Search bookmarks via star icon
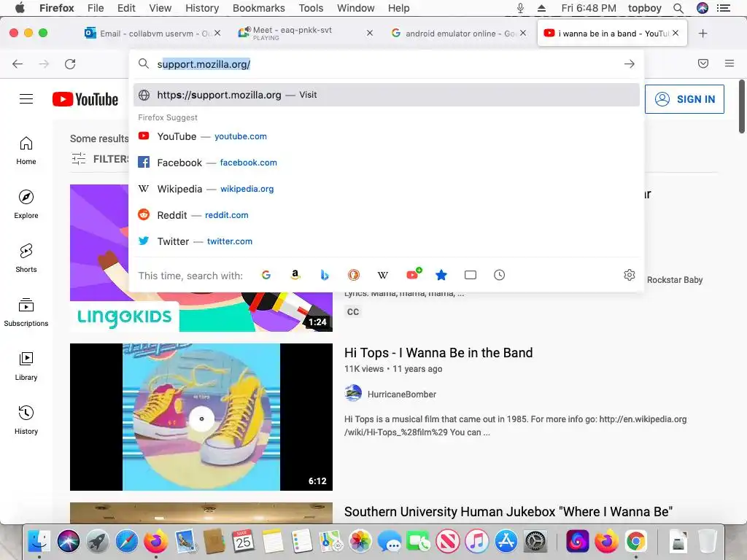747x560 pixels. coord(441,275)
